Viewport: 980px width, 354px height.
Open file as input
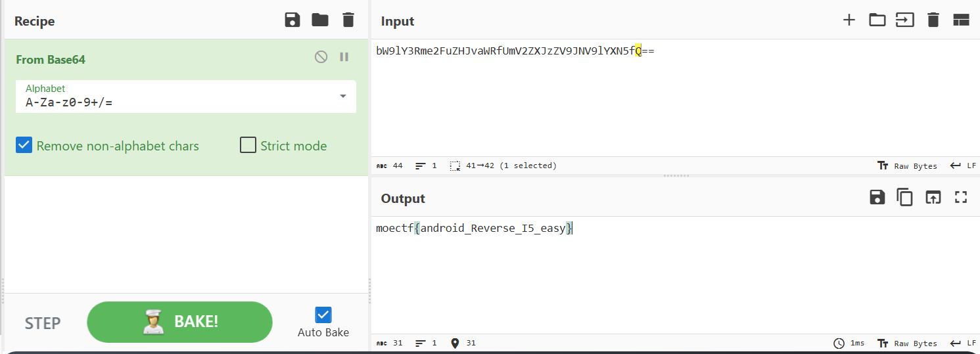click(x=905, y=20)
